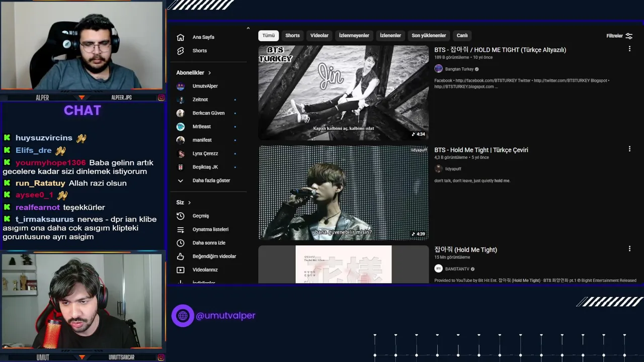644x362 pixels.
Task: Open Daha sonra izle clock icon
Action: coord(181,243)
